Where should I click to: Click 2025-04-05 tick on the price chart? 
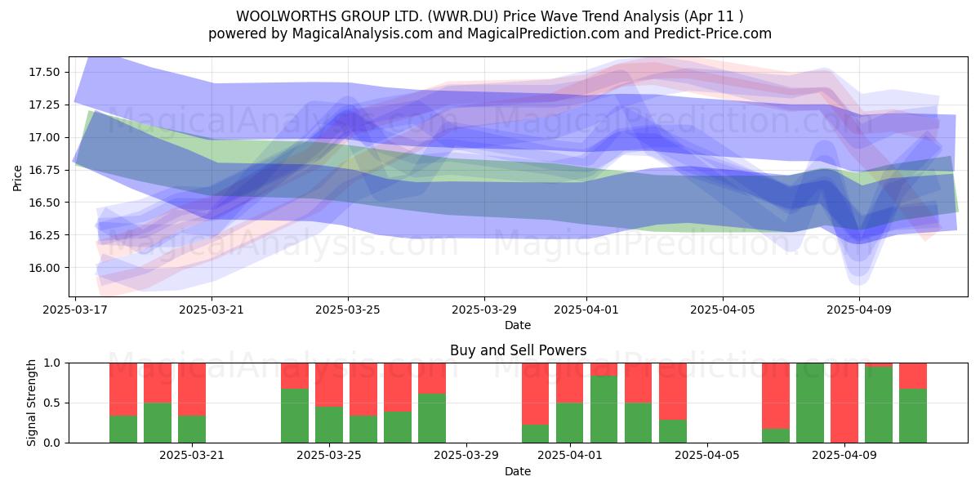point(723,310)
